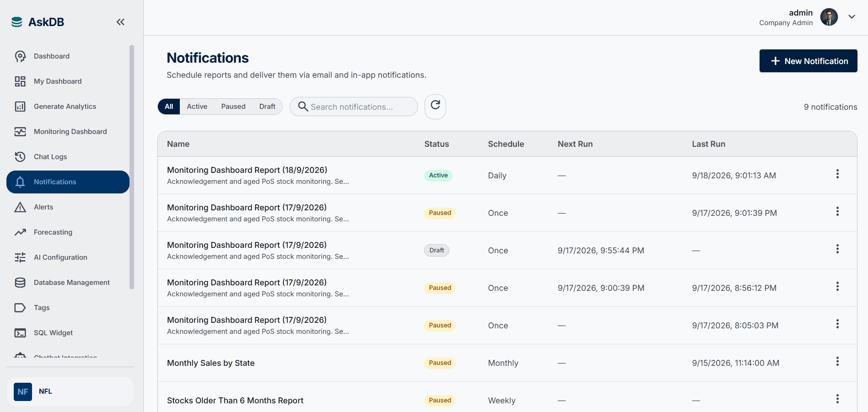Viewport: 868px width, 412px height.
Task: Open Chat Logs history icon
Action: pos(20,157)
